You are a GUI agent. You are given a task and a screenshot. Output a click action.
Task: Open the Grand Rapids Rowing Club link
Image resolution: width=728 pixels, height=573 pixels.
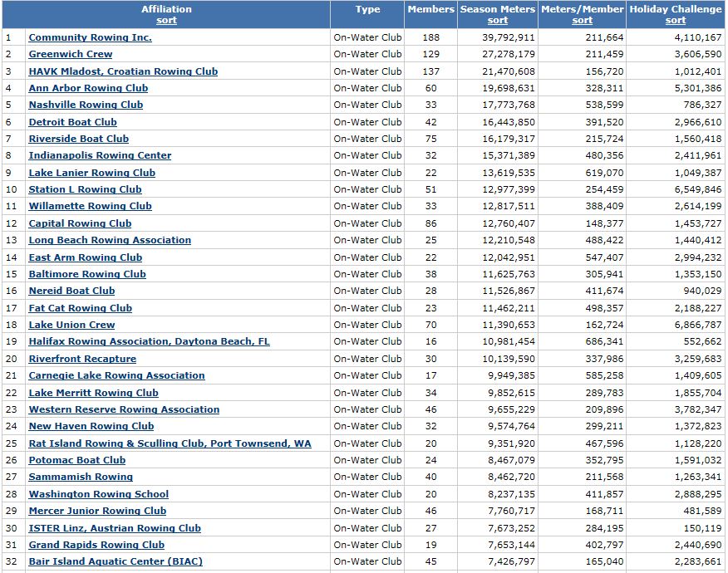click(x=96, y=545)
